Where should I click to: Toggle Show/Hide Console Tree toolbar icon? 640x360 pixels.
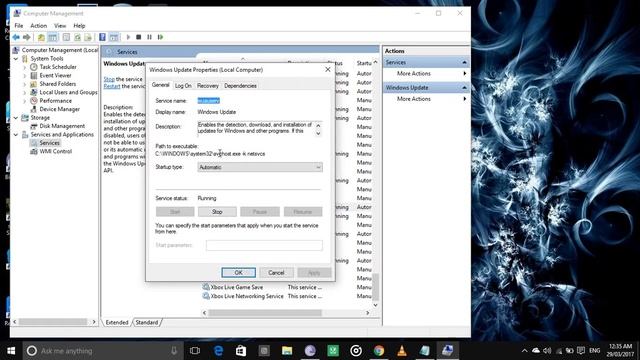53,37
